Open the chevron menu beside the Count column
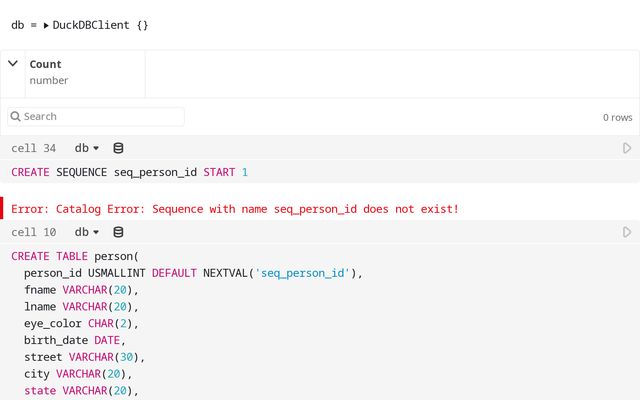The height and width of the screenshot is (400, 640). pos(13,64)
